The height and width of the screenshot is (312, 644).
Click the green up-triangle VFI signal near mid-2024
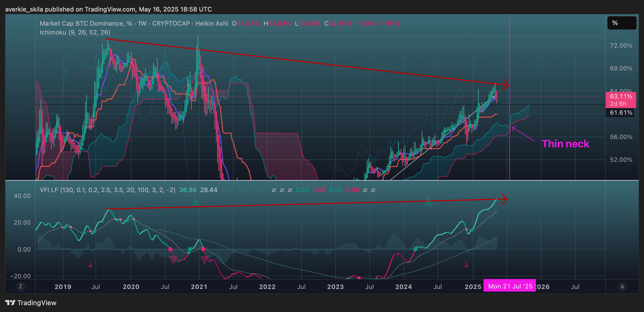(x=428, y=202)
